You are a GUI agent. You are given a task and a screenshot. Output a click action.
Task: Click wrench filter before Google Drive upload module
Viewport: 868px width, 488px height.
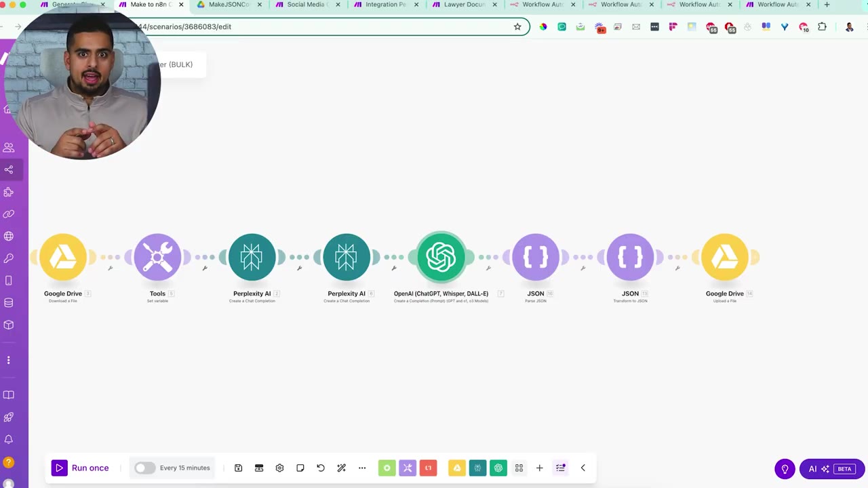click(x=677, y=268)
